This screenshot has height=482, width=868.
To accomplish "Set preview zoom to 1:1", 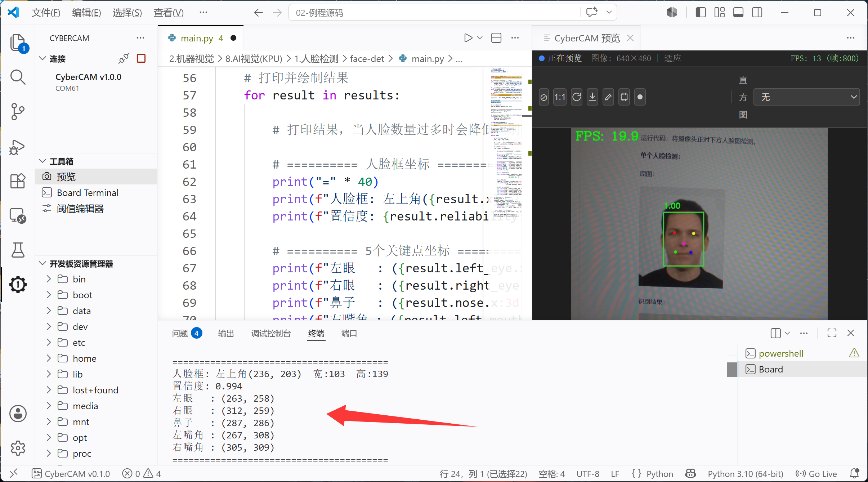I will (560, 97).
